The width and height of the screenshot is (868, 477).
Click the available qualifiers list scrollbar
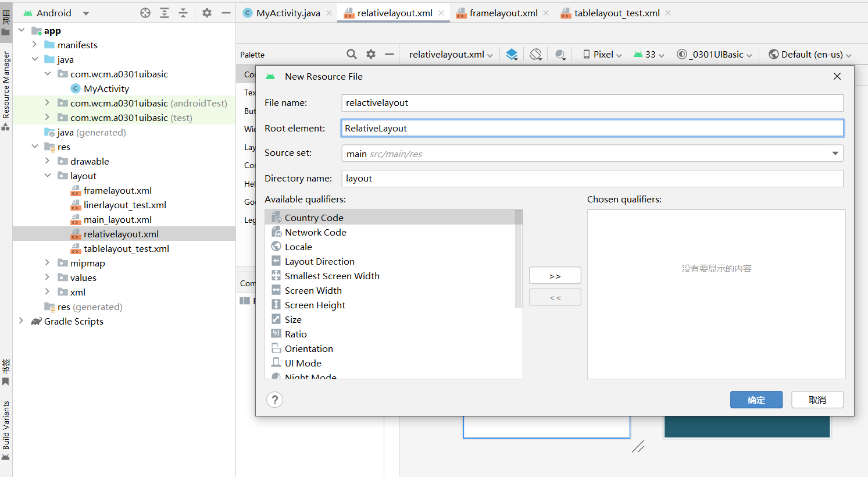[x=519, y=259]
